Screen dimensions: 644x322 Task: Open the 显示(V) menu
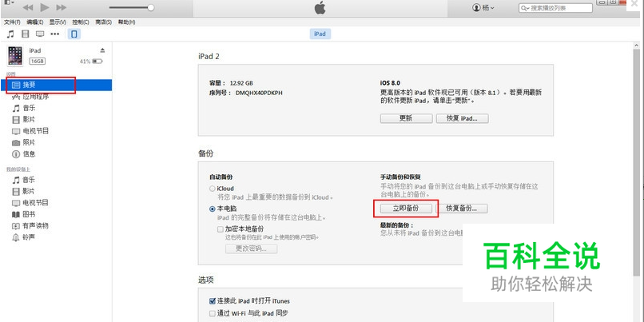[x=58, y=22]
